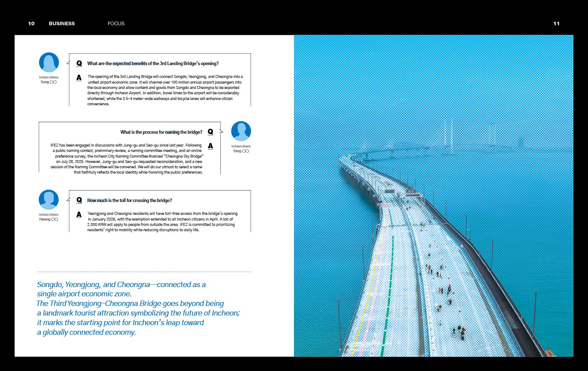Click the Song citizen avatar icon
This screenshot has width=588, height=371.
tap(49, 62)
